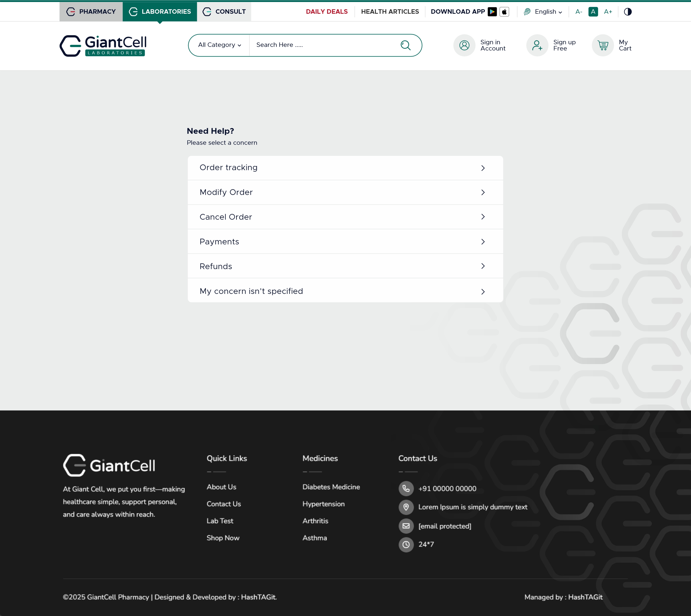Open Google Play store app icon
Image resolution: width=691 pixels, height=616 pixels.
point(492,12)
